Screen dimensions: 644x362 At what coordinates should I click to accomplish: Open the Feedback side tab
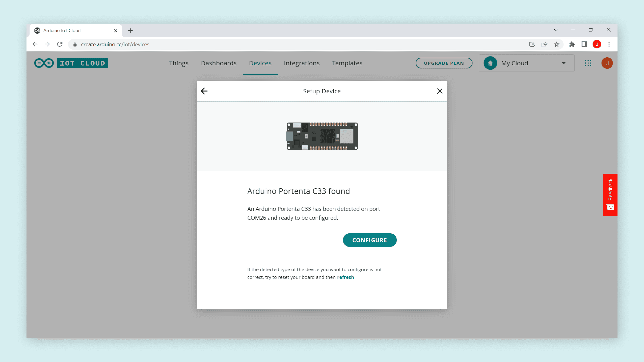point(610,195)
